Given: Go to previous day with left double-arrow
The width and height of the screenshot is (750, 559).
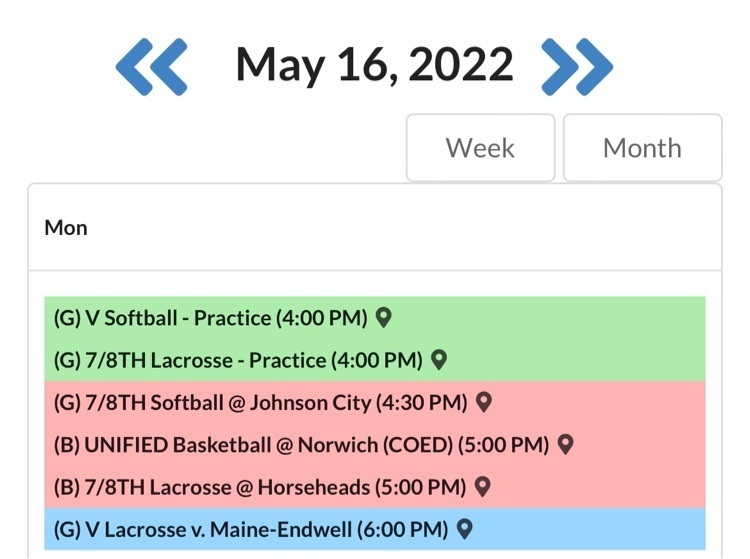Looking at the screenshot, I should (151, 65).
